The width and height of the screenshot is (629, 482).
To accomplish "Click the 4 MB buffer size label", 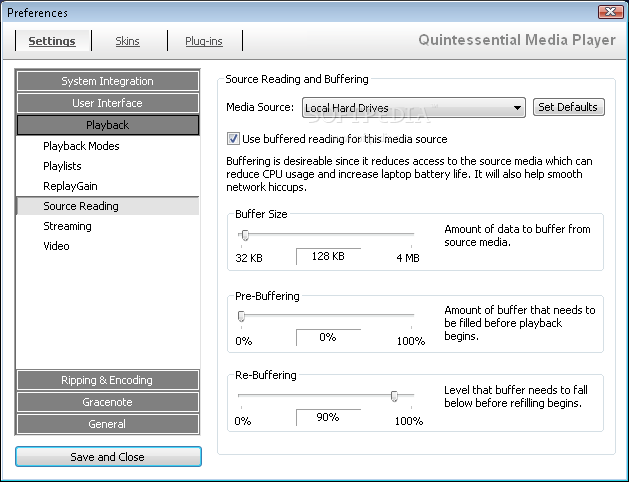I will (408, 258).
